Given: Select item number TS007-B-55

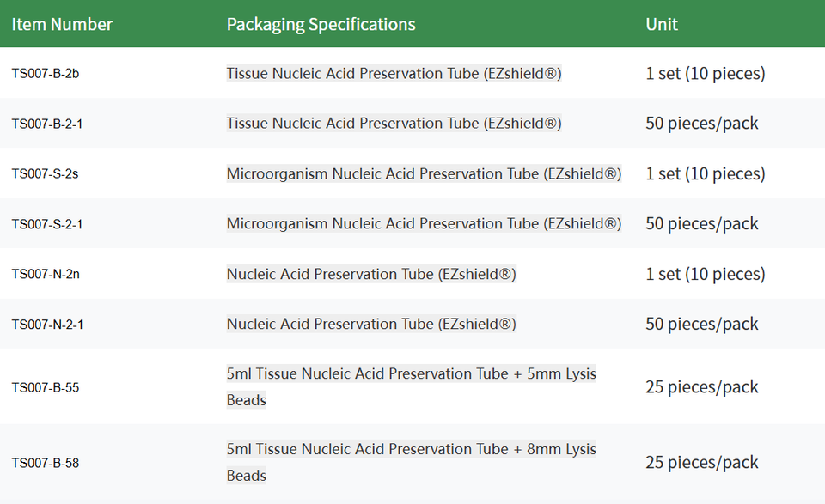Looking at the screenshot, I should (x=46, y=387).
